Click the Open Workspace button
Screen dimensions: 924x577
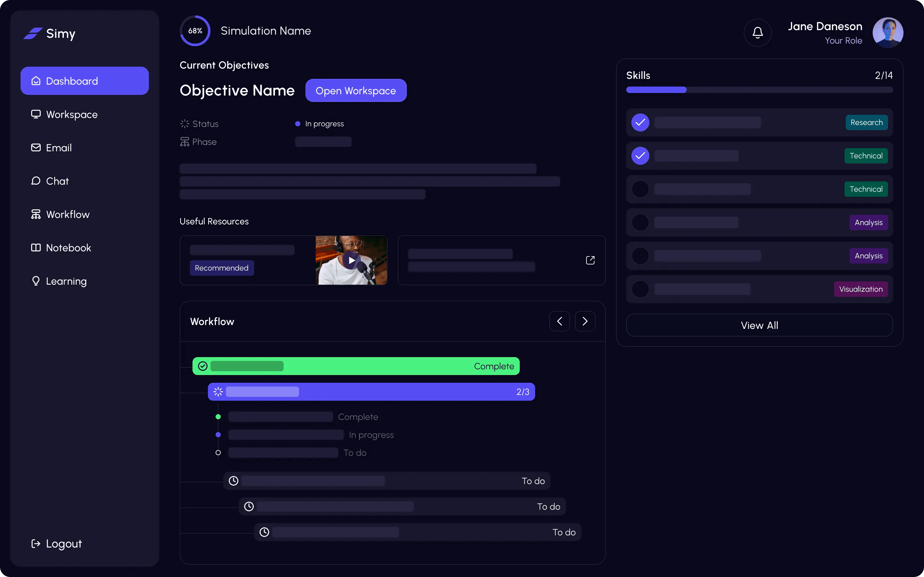[x=355, y=91]
